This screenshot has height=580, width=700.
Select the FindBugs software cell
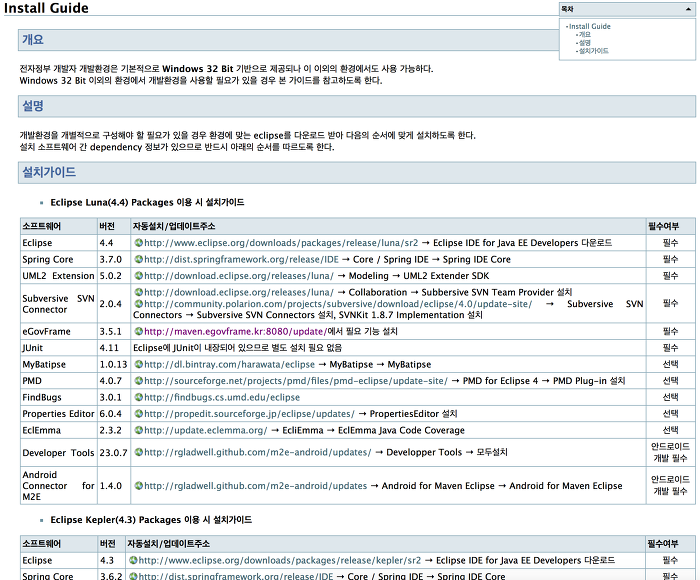[59, 397]
